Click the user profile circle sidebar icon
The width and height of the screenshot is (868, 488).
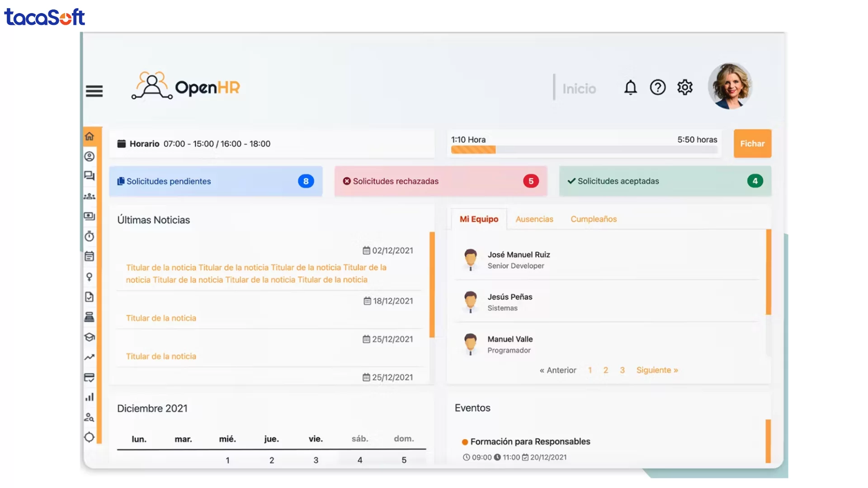[x=90, y=156]
